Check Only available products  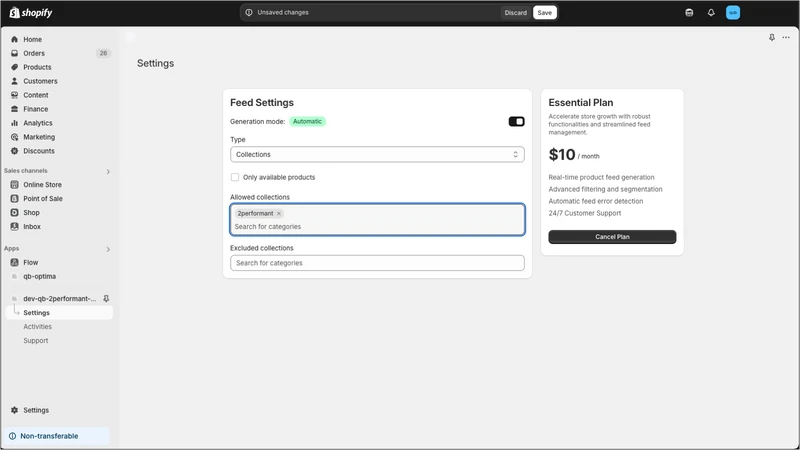pos(235,177)
